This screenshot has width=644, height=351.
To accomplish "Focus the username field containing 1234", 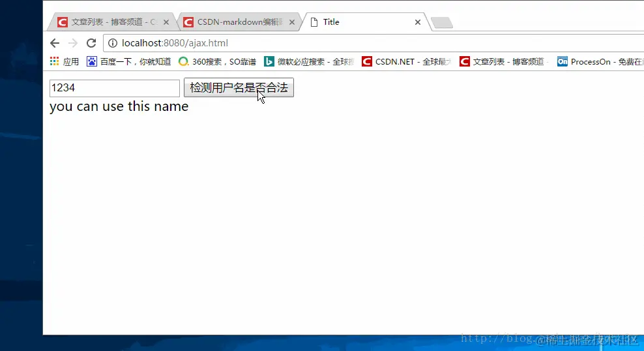I will (x=115, y=88).
